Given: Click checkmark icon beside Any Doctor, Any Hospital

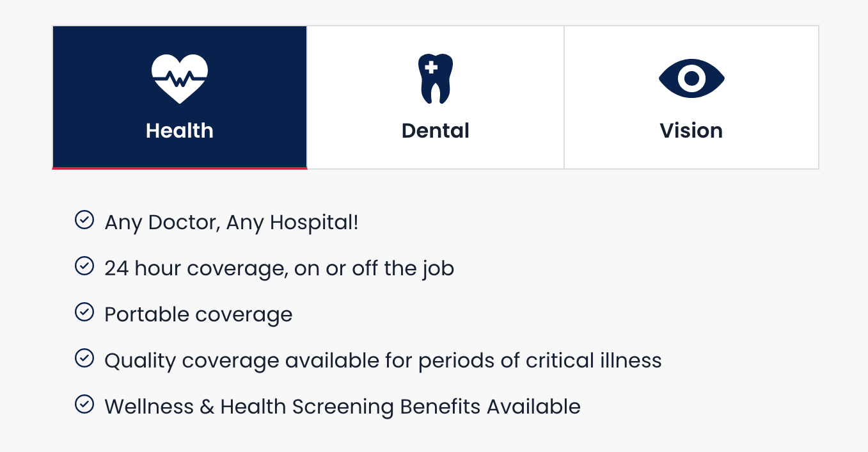Looking at the screenshot, I should (x=84, y=220).
